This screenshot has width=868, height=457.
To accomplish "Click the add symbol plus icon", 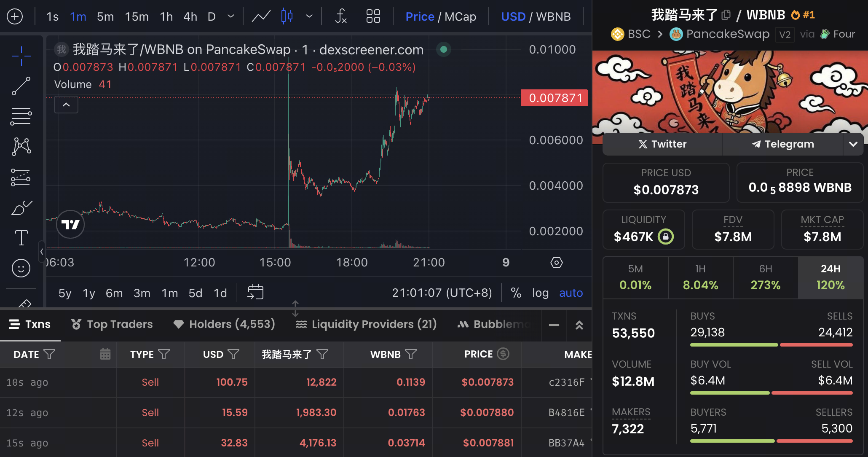I will tap(15, 17).
